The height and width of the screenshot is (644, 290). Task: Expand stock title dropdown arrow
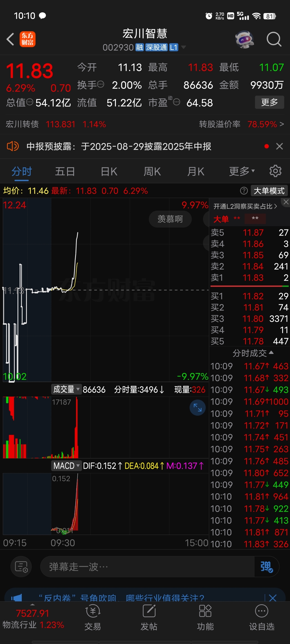coord(184,47)
